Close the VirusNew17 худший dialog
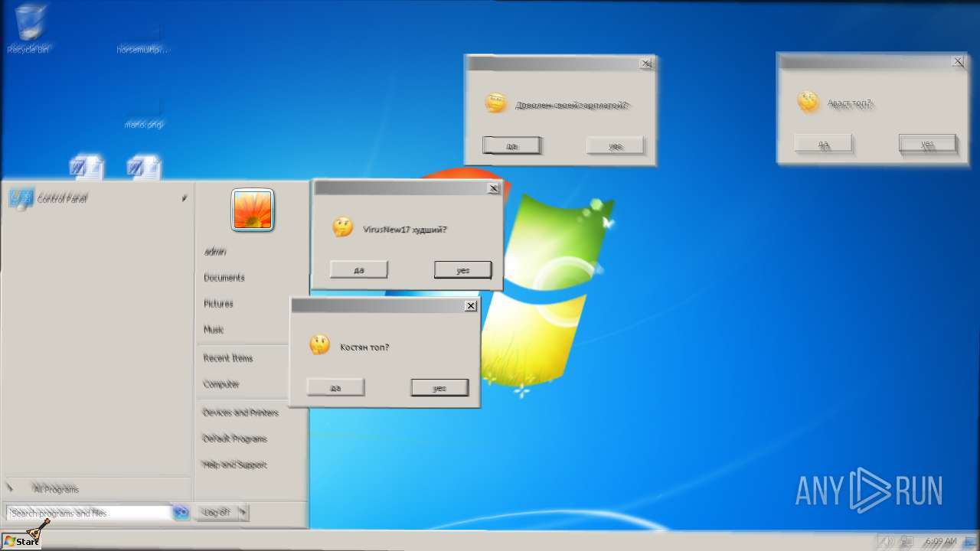The height and width of the screenshot is (551, 980). point(494,188)
